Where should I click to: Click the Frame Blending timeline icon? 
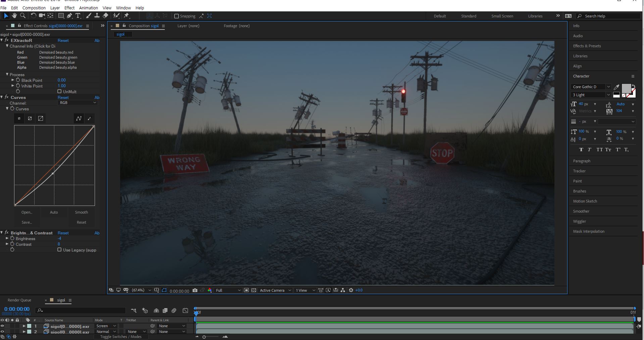165,310
